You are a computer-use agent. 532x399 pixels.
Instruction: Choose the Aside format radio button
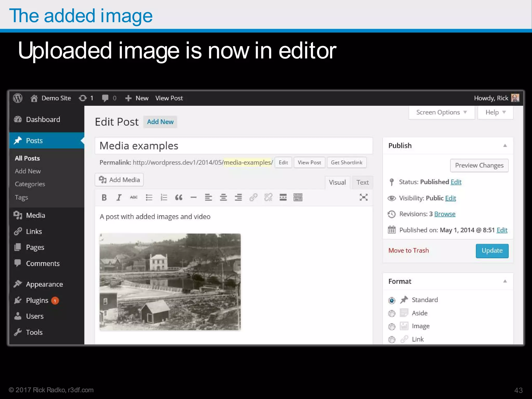click(392, 313)
